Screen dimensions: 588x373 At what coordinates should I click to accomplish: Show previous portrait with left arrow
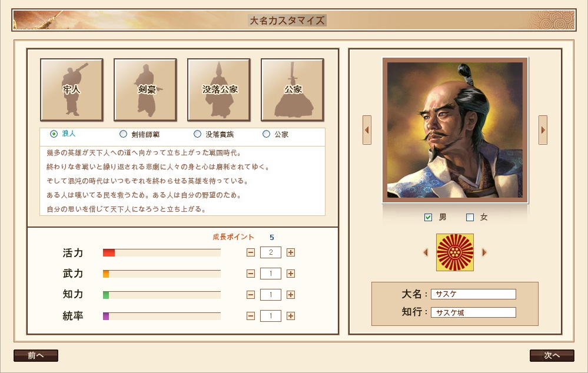[x=367, y=130]
